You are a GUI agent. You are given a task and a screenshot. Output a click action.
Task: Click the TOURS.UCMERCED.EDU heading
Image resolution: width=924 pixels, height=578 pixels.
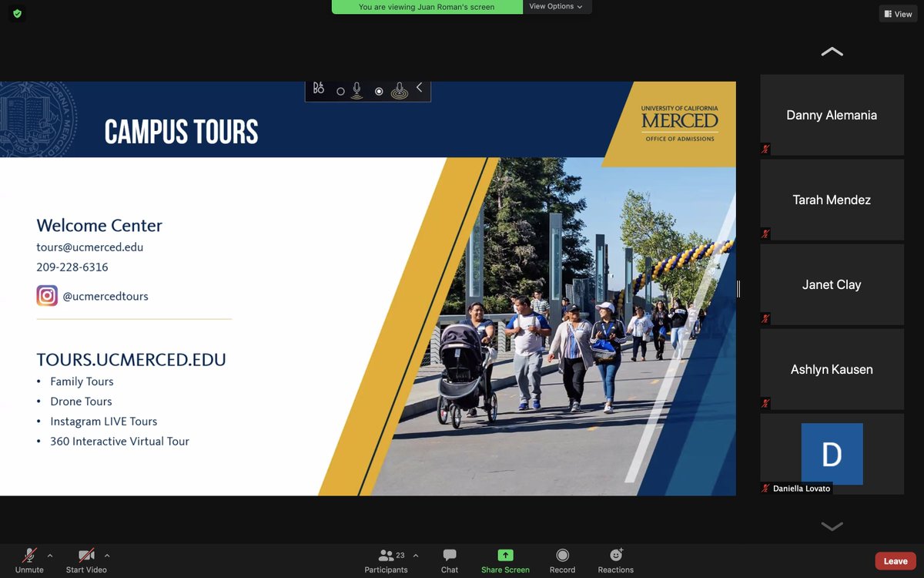tap(131, 360)
